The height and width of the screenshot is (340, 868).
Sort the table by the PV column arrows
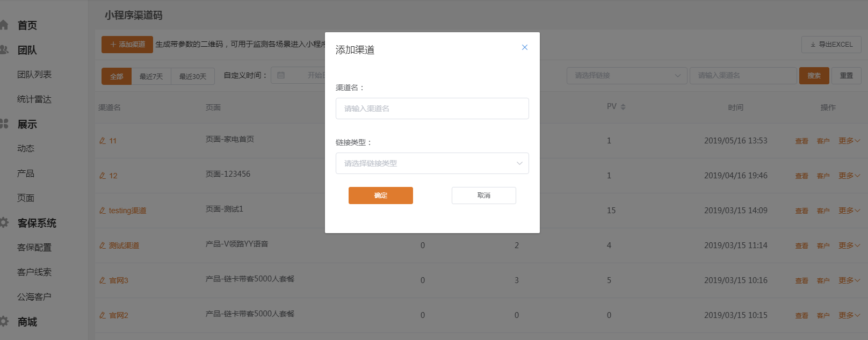pos(623,107)
